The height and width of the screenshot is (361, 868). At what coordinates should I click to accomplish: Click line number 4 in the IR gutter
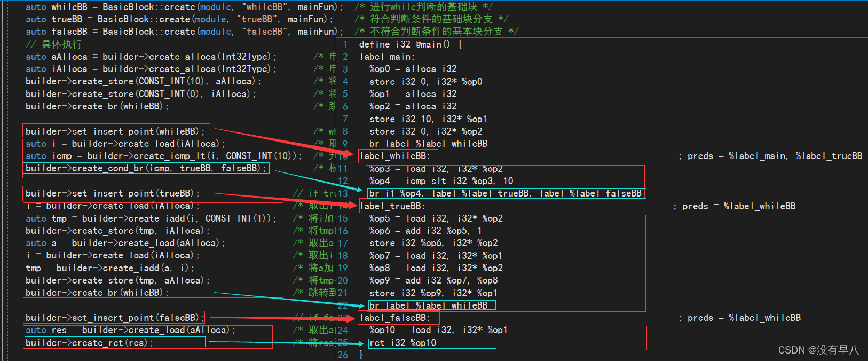tap(345, 82)
